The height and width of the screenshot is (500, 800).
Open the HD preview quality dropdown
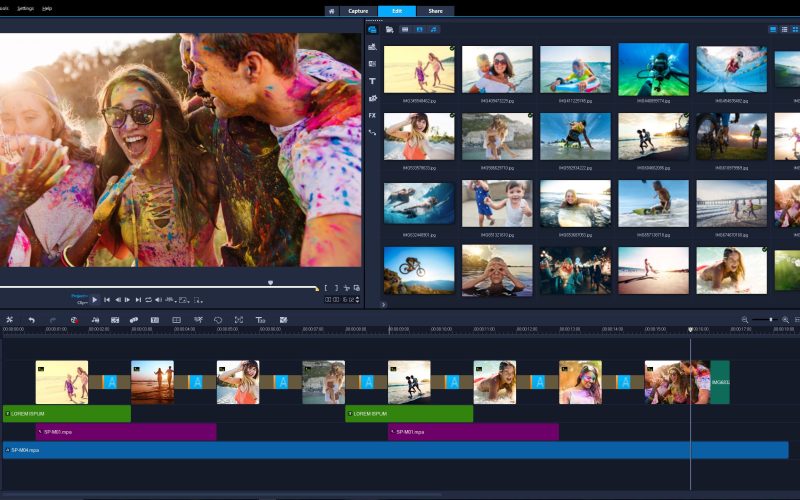point(170,299)
